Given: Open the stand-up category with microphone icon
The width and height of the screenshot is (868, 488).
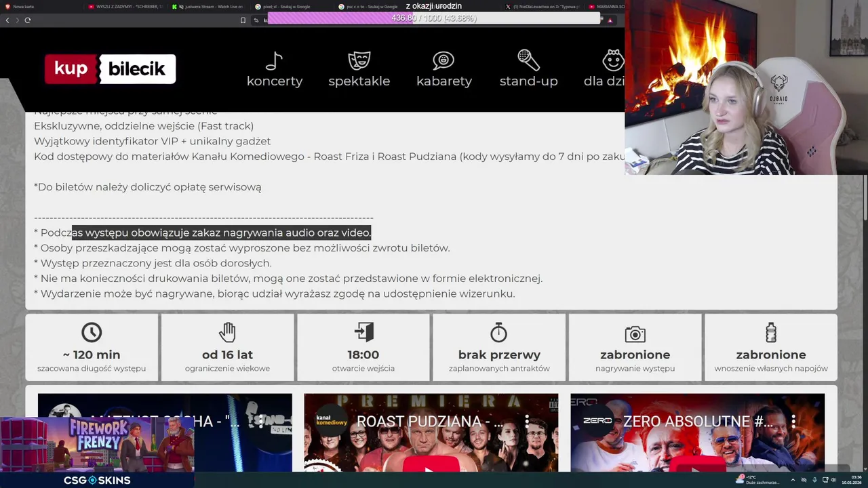Looking at the screenshot, I should (528, 69).
